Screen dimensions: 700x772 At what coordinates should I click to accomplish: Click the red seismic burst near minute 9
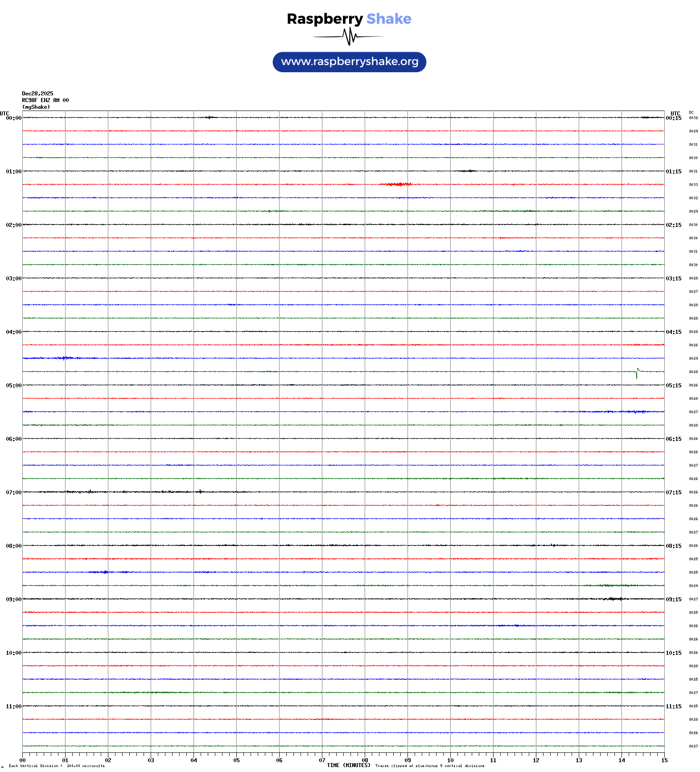pyautogui.click(x=396, y=184)
